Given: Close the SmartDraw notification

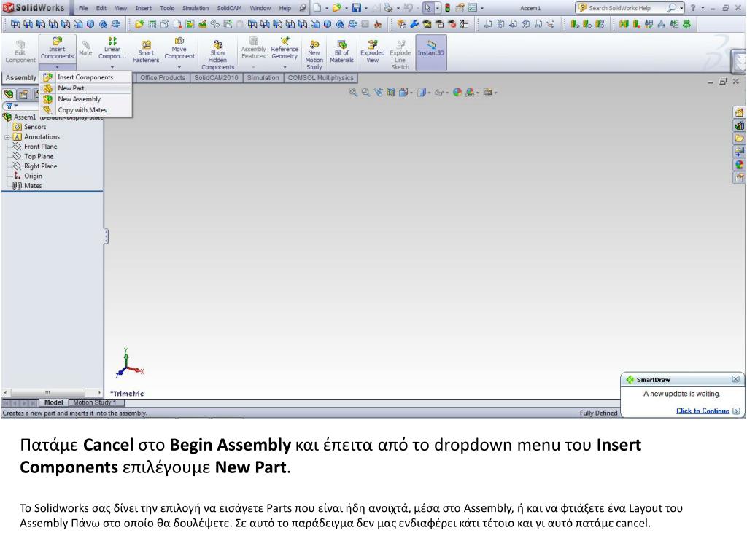Looking at the screenshot, I should pyautogui.click(x=735, y=379).
